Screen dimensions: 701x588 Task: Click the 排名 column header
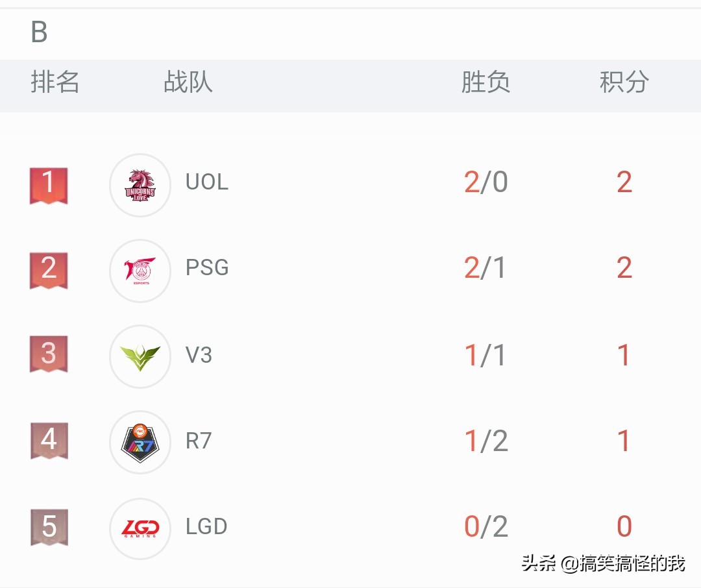(56, 83)
